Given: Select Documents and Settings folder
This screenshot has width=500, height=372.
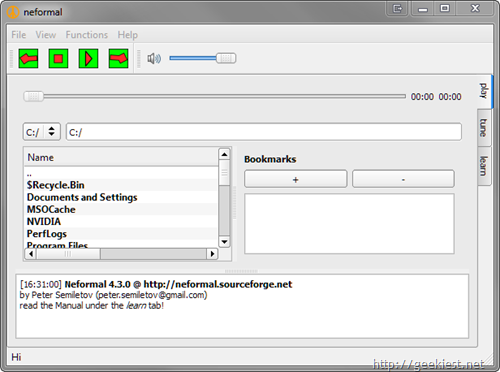Looking at the screenshot, I should (121, 197).
